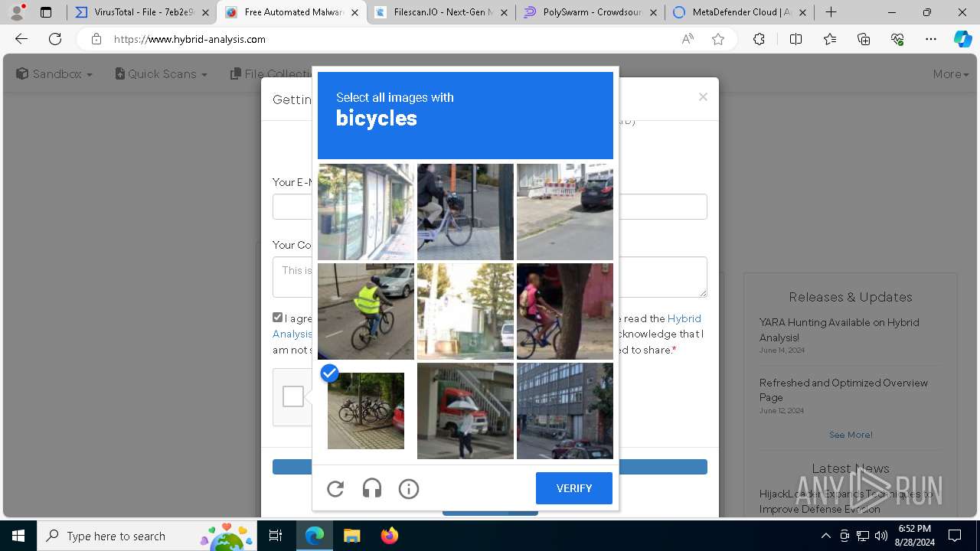This screenshot has height=551, width=980.
Task: Open Task View on taskbar
Action: [x=276, y=536]
